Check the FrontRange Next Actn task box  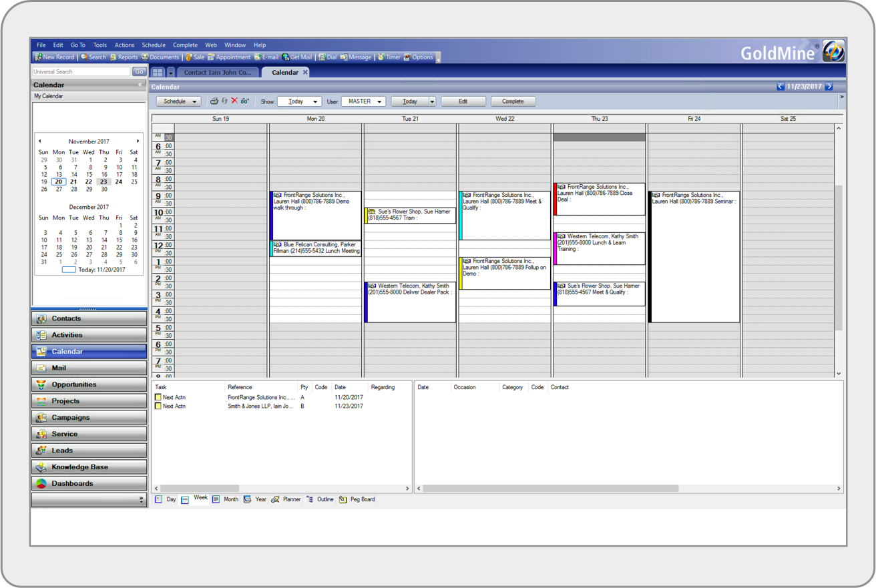[158, 397]
